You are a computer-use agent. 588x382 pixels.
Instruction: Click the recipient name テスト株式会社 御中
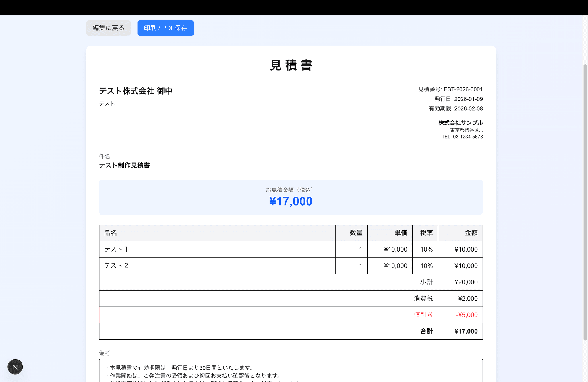coord(136,91)
